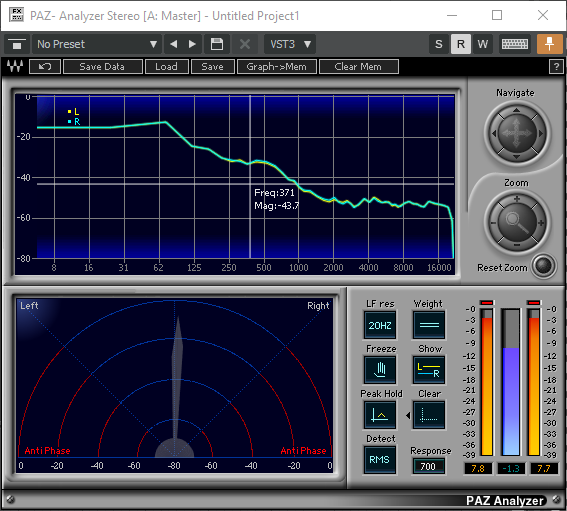The height and width of the screenshot is (511, 567).
Task: Navigate graph up with top arrow
Action: [x=516, y=110]
